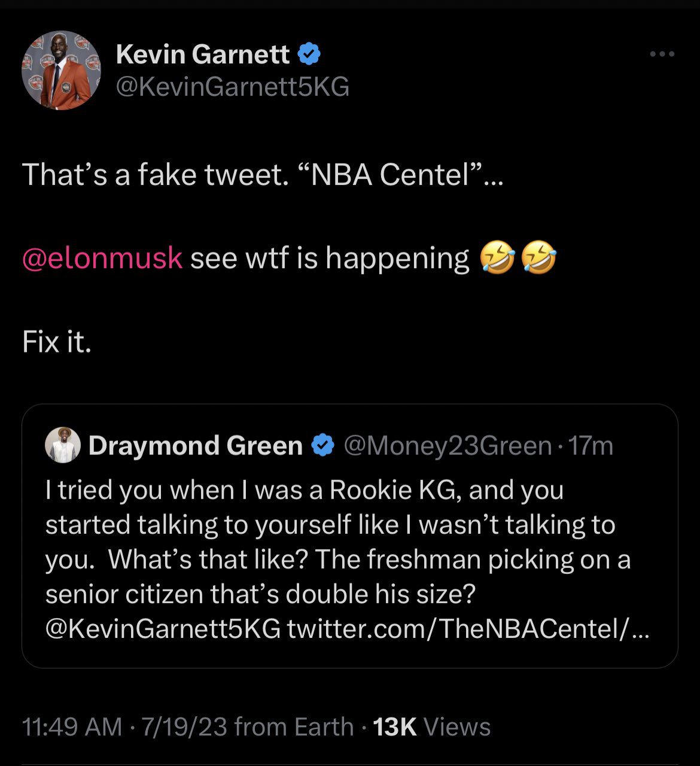Tap Kevin Garnett's profile picture
Image resolution: width=700 pixels, height=766 pixels.
(61, 71)
